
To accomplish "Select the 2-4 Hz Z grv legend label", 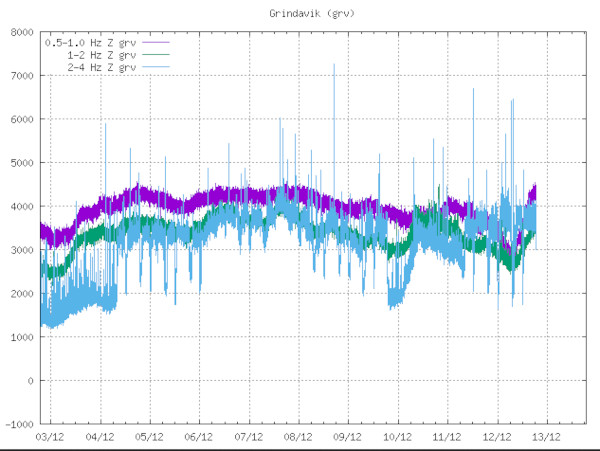I will click(x=101, y=66).
